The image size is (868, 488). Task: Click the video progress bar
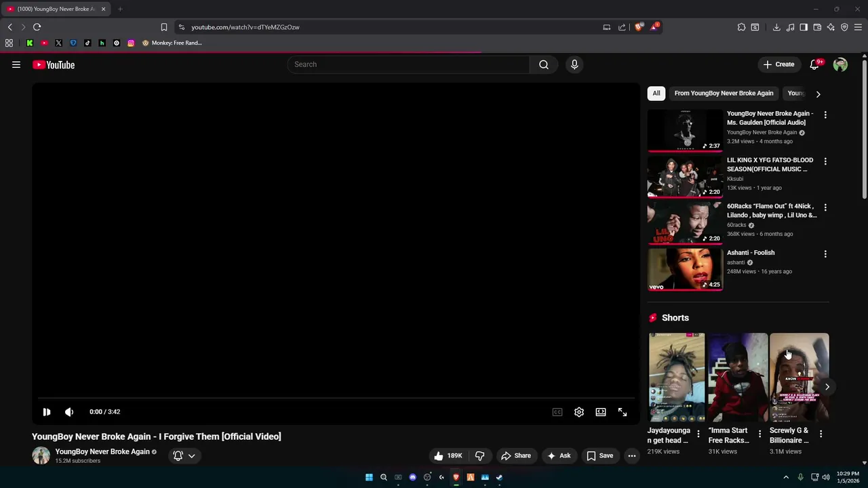coord(336,399)
